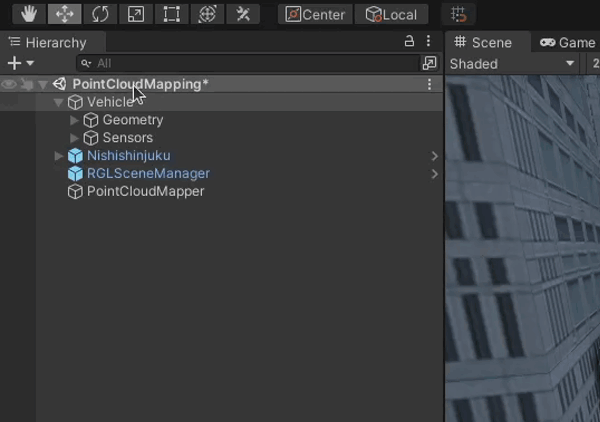This screenshot has height=422, width=600.
Task: Toggle pivot mode Center button
Action: point(315,14)
